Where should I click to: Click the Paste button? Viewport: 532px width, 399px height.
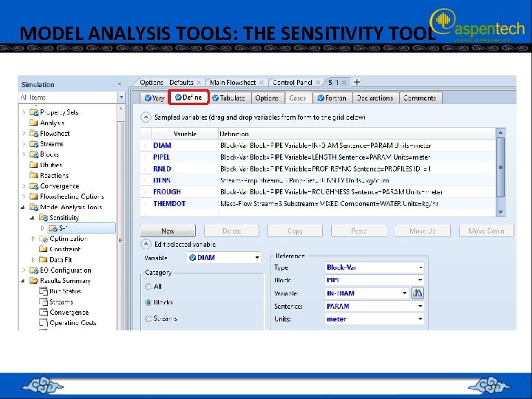click(358, 231)
